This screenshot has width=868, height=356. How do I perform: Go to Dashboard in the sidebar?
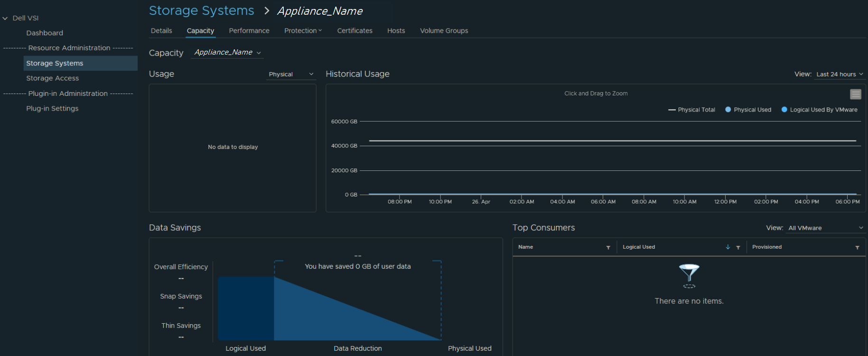pos(45,33)
